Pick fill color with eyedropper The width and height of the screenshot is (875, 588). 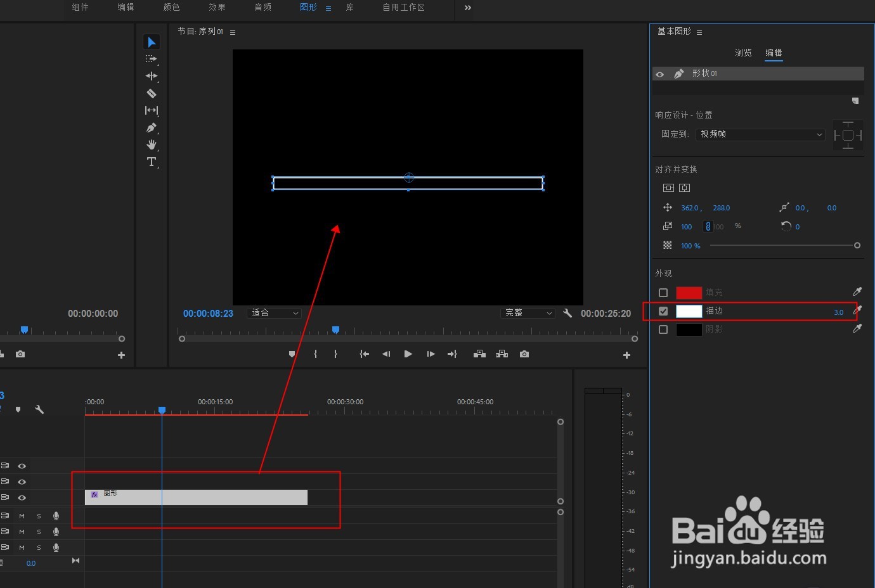[x=857, y=291]
